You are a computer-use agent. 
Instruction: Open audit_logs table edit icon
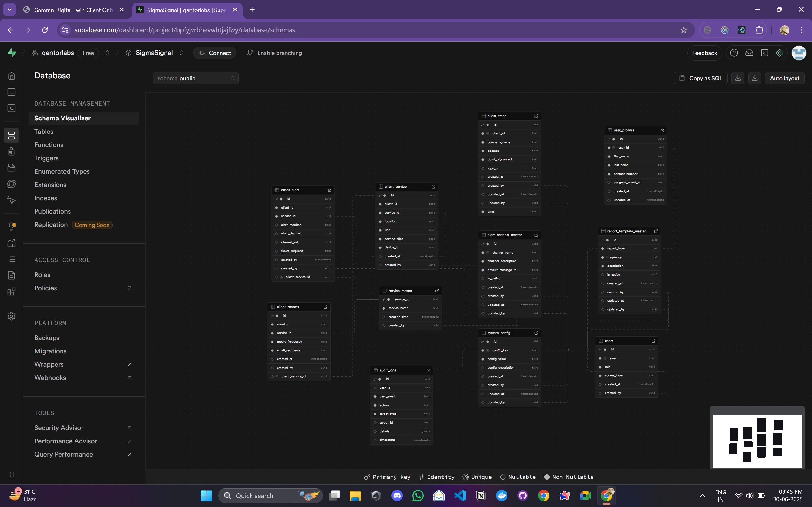tap(428, 370)
